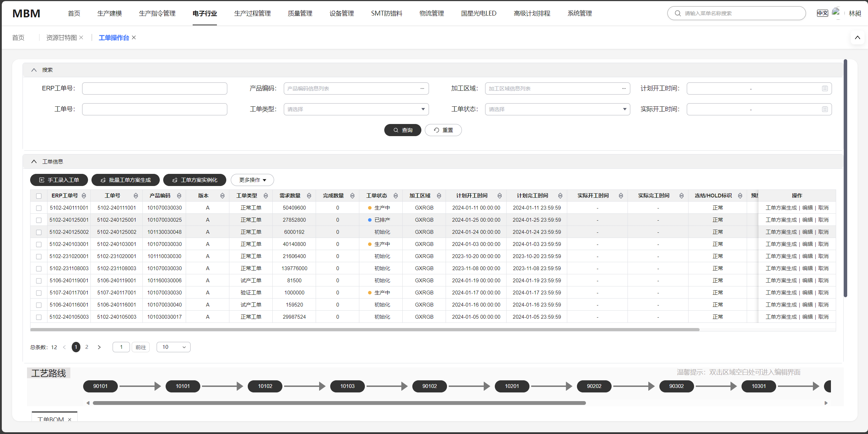Click the 查询 search button

403,130
